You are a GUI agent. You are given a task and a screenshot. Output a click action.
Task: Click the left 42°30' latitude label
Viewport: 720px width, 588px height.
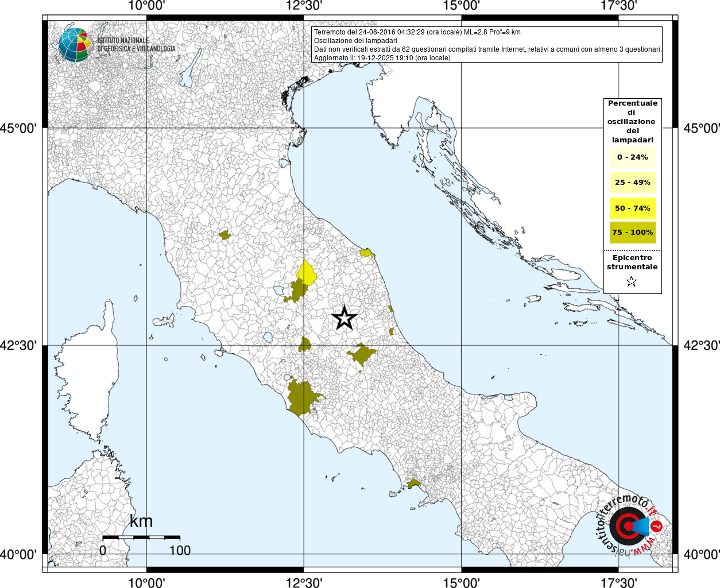(18, 345)
